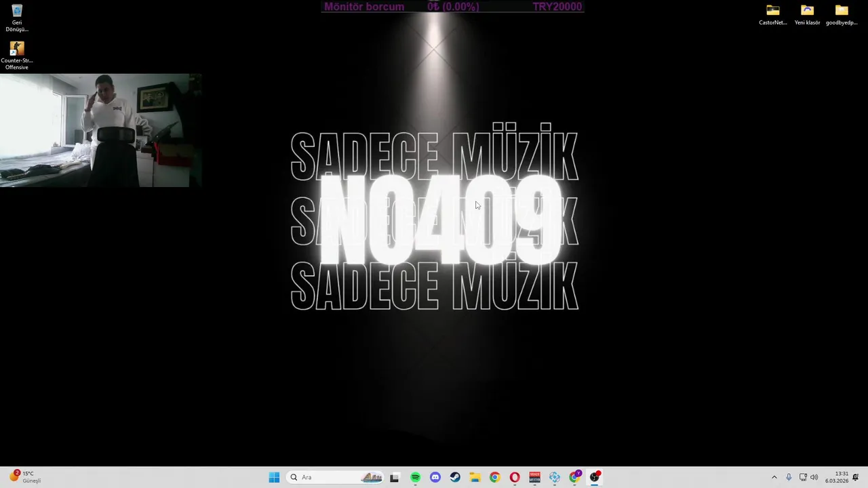
Task: Click the webcam preview overlay
Action: [100, 130]
